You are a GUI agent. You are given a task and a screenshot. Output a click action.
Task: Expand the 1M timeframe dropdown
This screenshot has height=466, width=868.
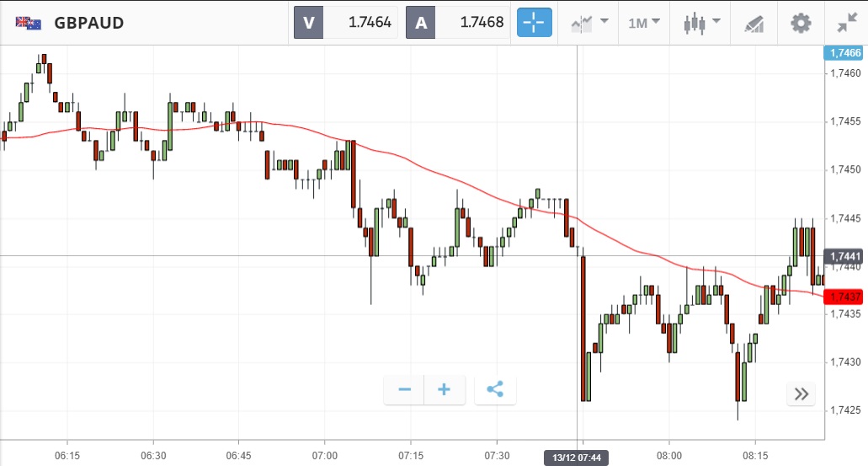(x=644, y=23)
